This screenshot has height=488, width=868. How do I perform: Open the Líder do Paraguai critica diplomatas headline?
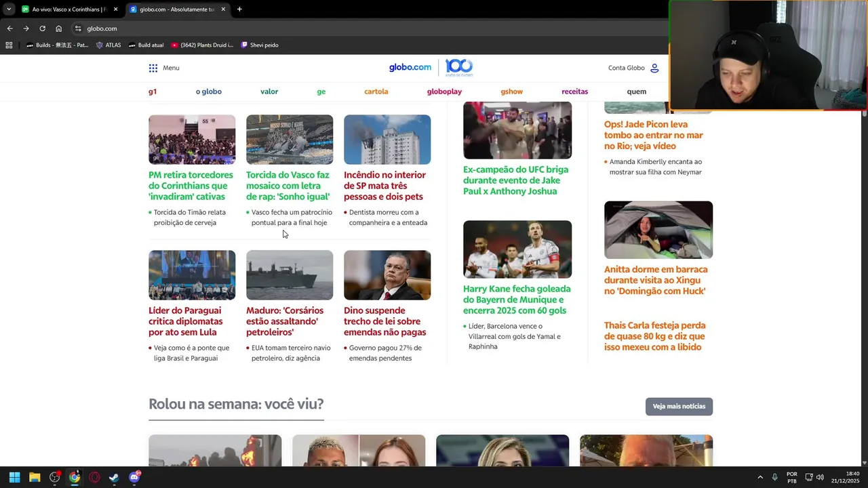186,321
